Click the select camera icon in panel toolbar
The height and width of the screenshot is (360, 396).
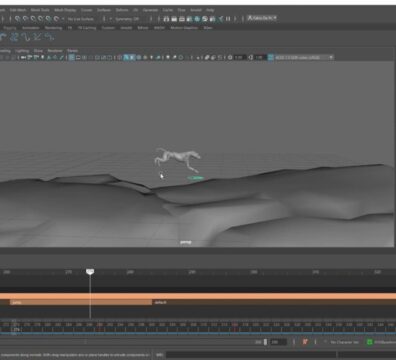point(23,58)
